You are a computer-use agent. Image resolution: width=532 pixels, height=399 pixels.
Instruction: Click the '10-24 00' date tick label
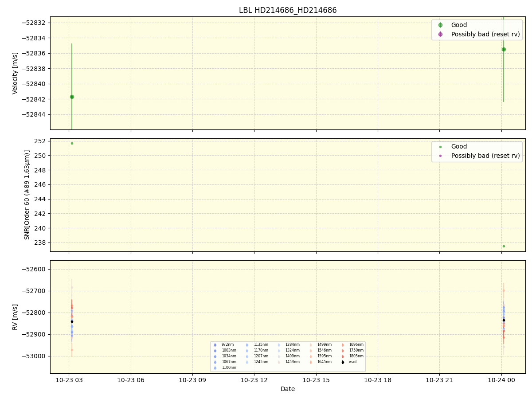pos(501,380)
